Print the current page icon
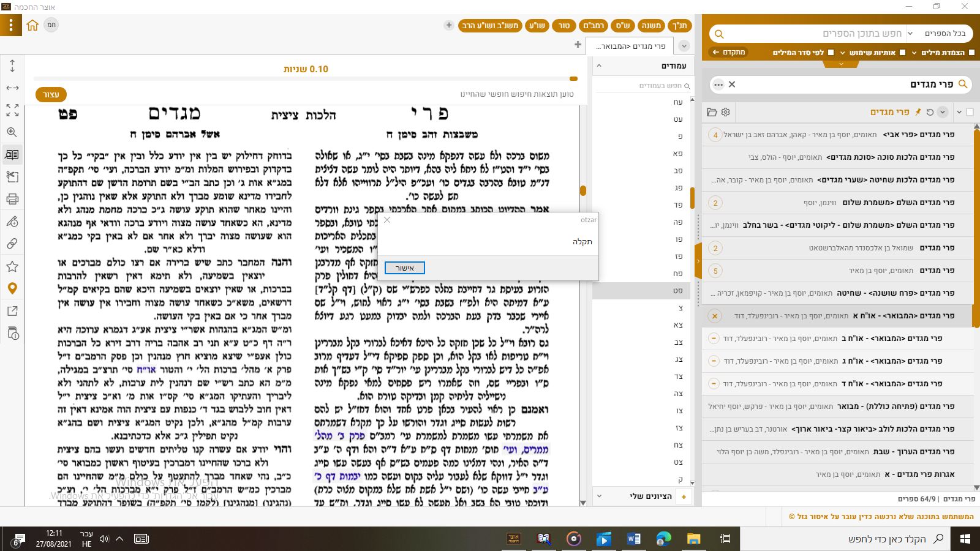The image size is (980, 551). (x=12, y=199)
